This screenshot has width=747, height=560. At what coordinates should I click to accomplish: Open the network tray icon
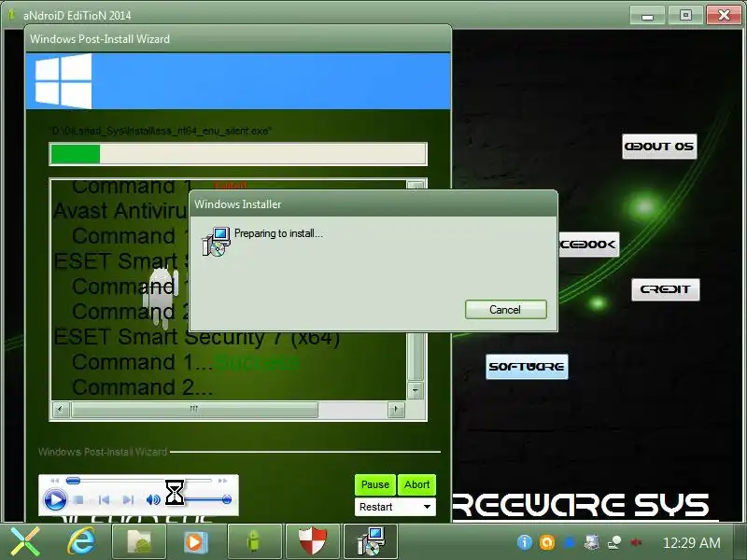[614, 542]
